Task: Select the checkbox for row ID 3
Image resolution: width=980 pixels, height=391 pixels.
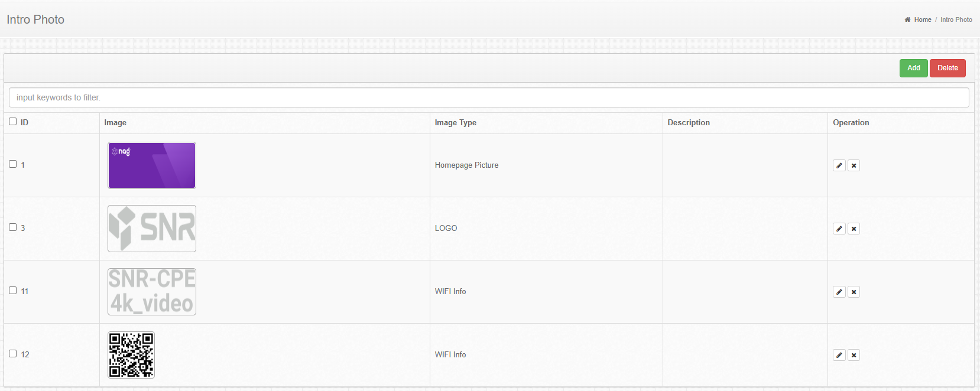Action: (x=13, y=227)
